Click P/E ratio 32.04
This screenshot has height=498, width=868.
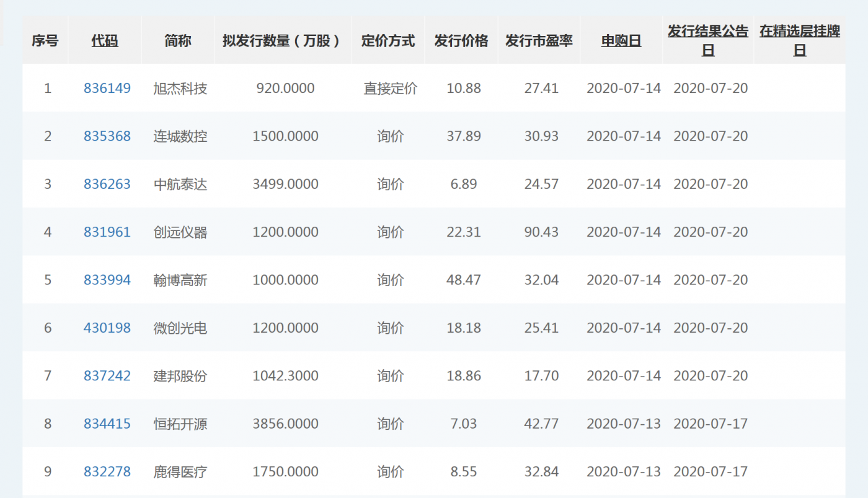541,280
